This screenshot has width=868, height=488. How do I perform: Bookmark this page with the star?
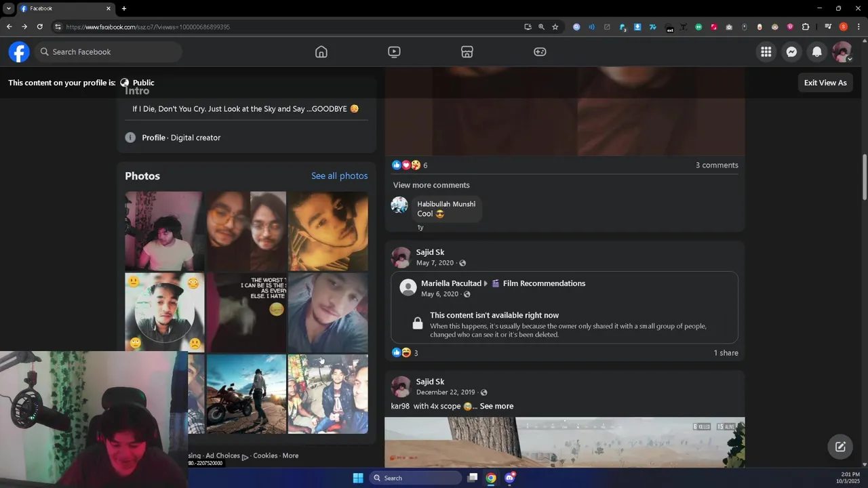555,27
